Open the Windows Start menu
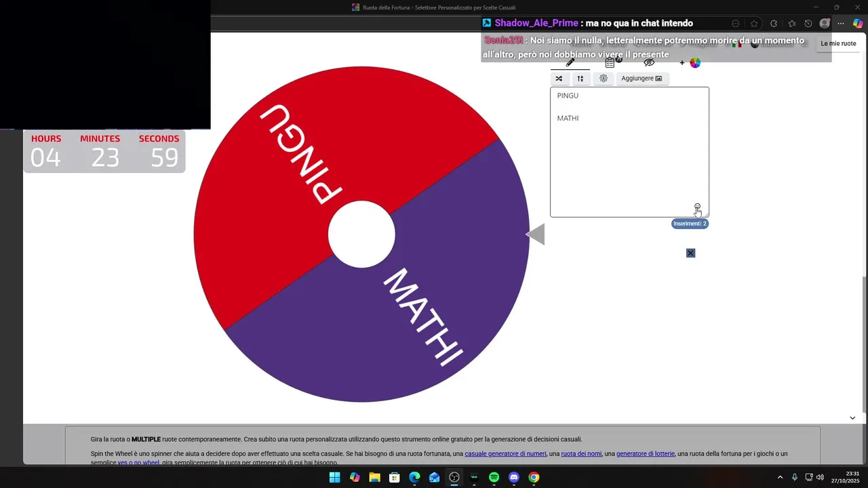Screen dimensions: 868x488 334,477
